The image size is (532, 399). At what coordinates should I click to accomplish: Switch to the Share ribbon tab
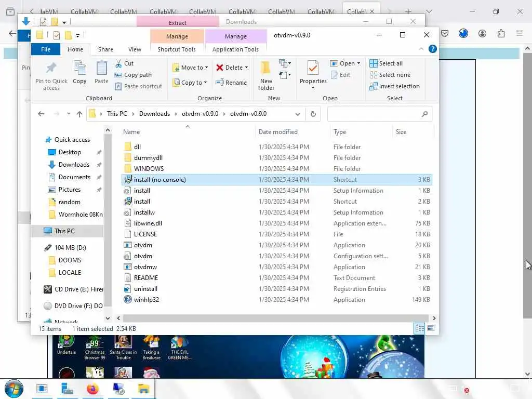(105, 49)
